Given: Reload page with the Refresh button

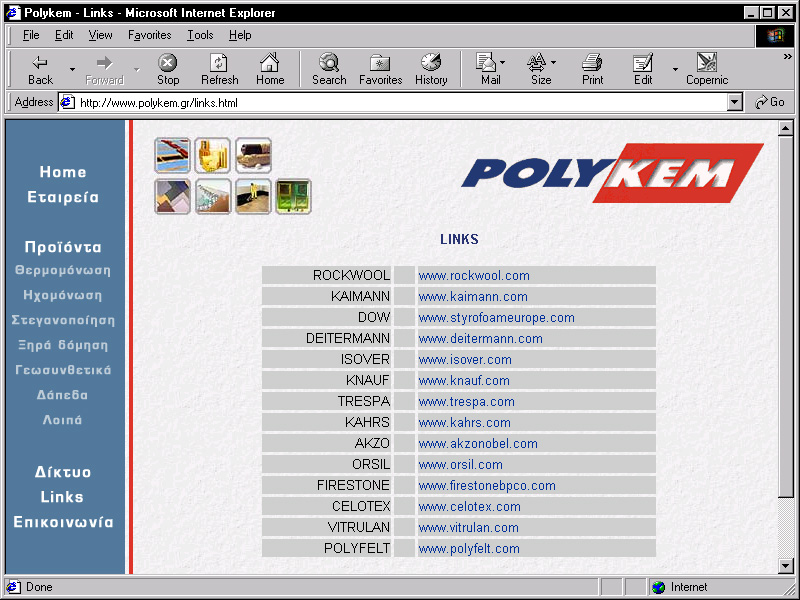Looking at the screenshot, I should click(x=219, y=69).
